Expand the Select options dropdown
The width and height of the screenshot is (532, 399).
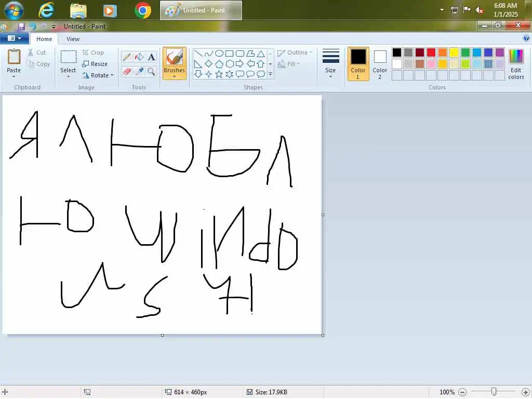(68, 76)
